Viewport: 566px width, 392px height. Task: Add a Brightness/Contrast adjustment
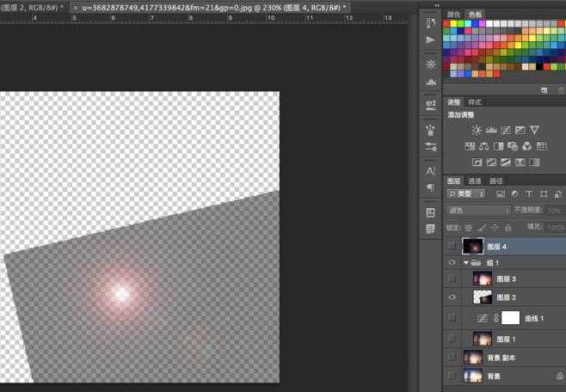(x=476, y=130)
